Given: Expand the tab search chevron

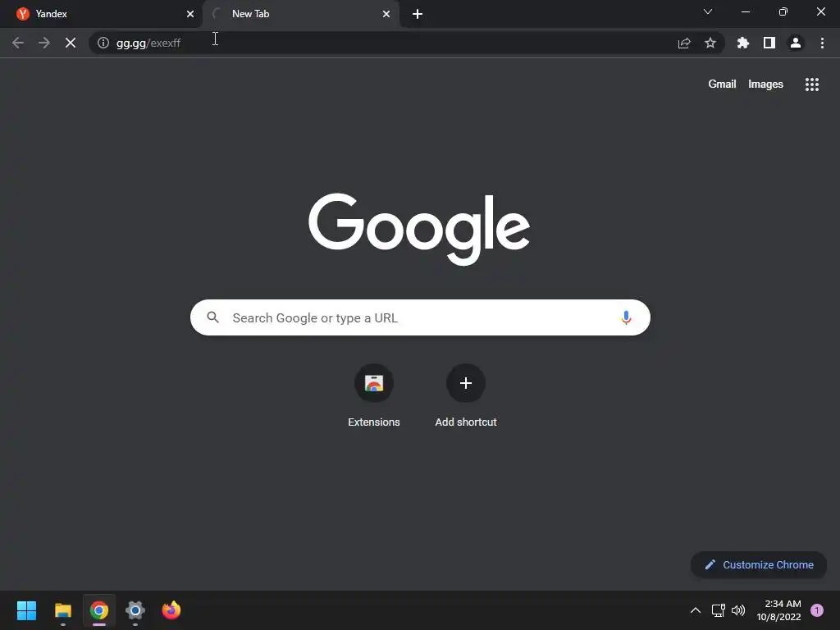Looking at the screenshot, I should click(x=708, y=11).
